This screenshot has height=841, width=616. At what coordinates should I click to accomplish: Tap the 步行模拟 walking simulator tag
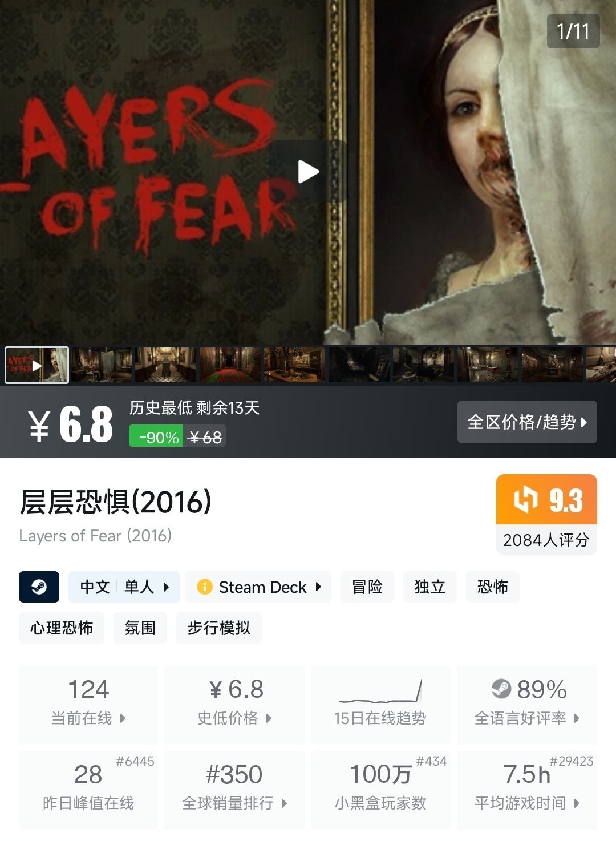[219, 628]
